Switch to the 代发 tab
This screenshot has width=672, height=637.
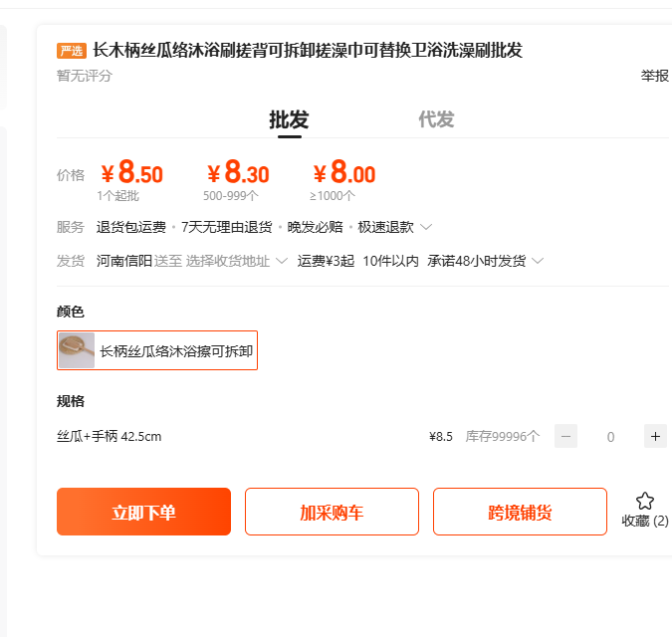(x=436, y=120)
